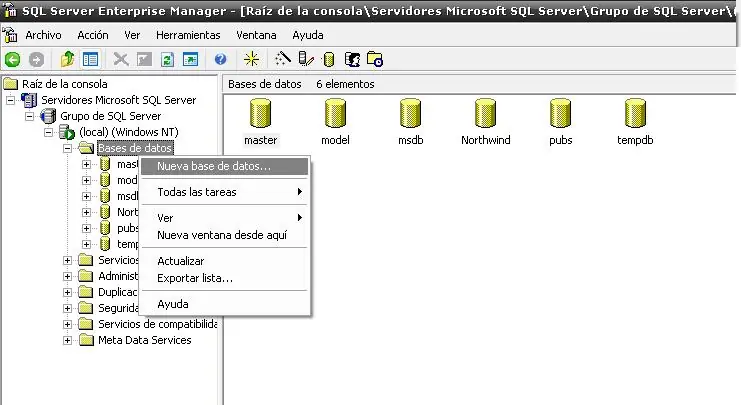
Task: Expand the msdb database tree node
Action: [x=86, y=197]
